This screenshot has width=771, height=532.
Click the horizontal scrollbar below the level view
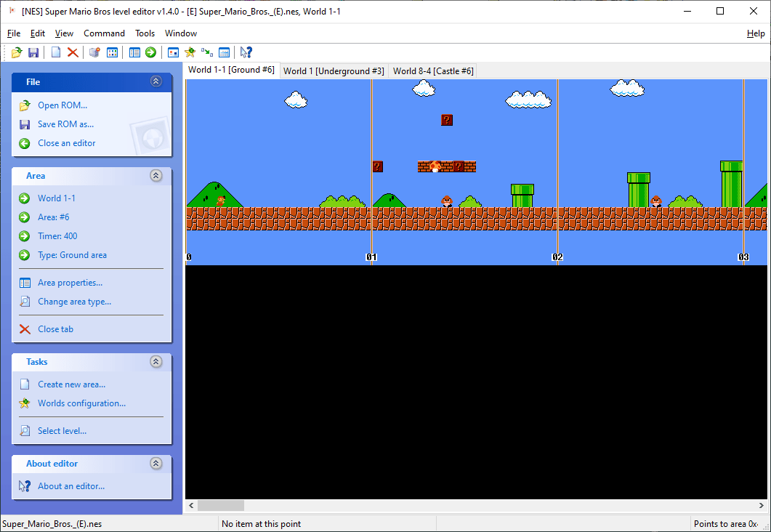(220, 505)
